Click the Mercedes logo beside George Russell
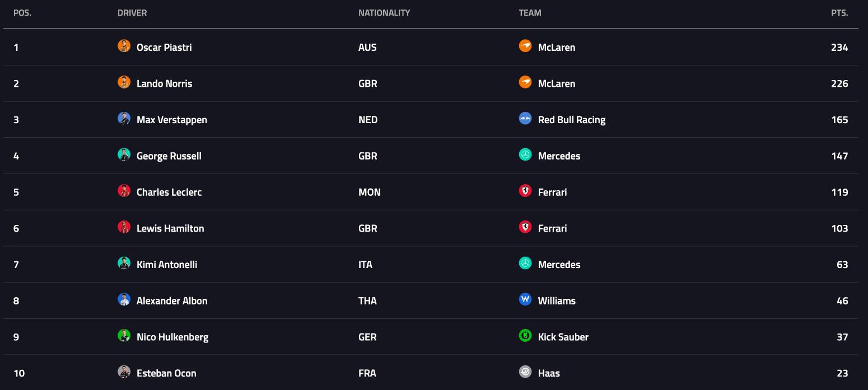This screenshot has width=868, height=390. click(525, 154)
